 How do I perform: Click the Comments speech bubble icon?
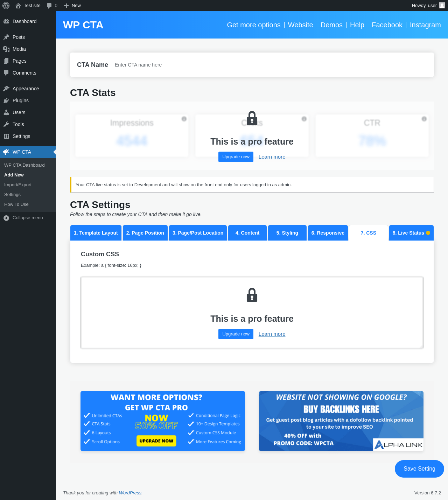[6, 73]
